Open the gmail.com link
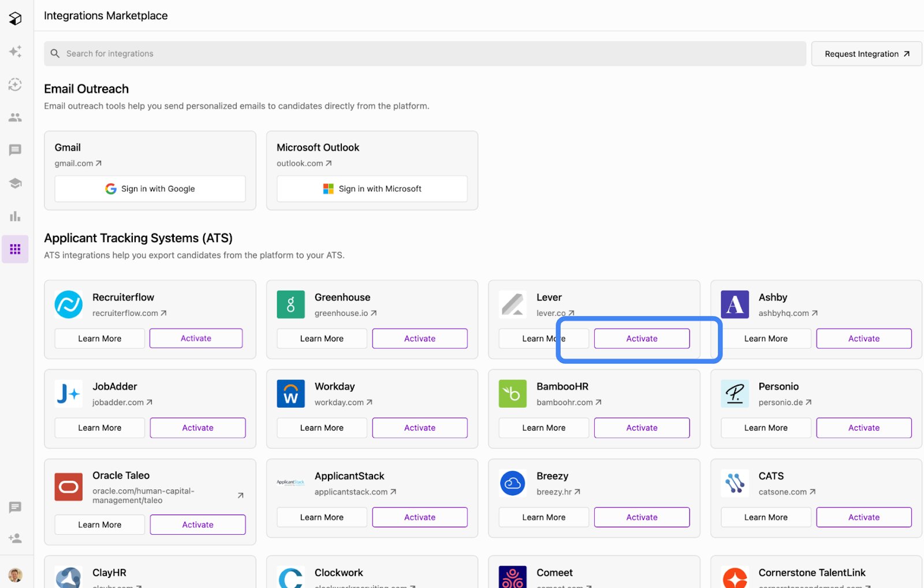This screenshot has height=588, width=924. point(78,163)
